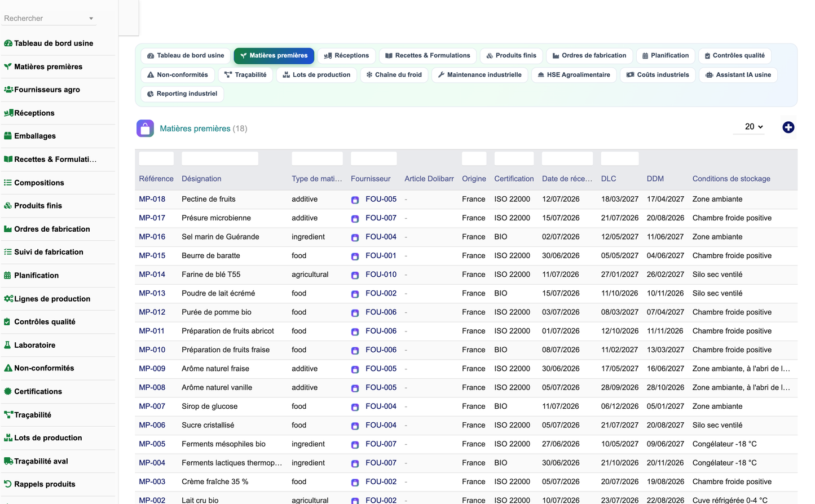815x504 pixels.
Task: Click the Désignation filter input field
Action: click(220, 158)
